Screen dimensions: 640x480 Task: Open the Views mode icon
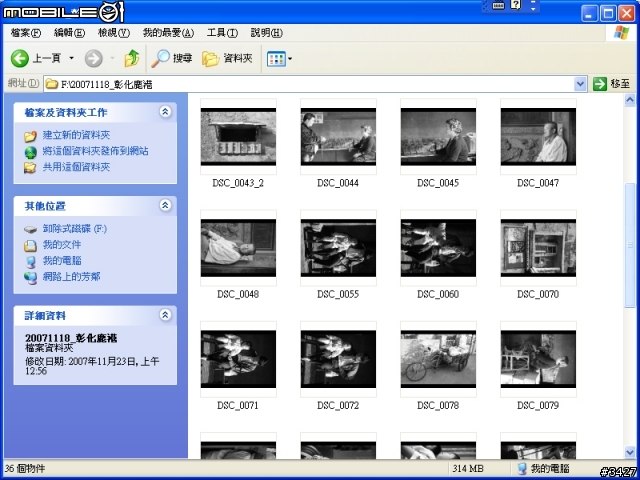tap(276, 59)
